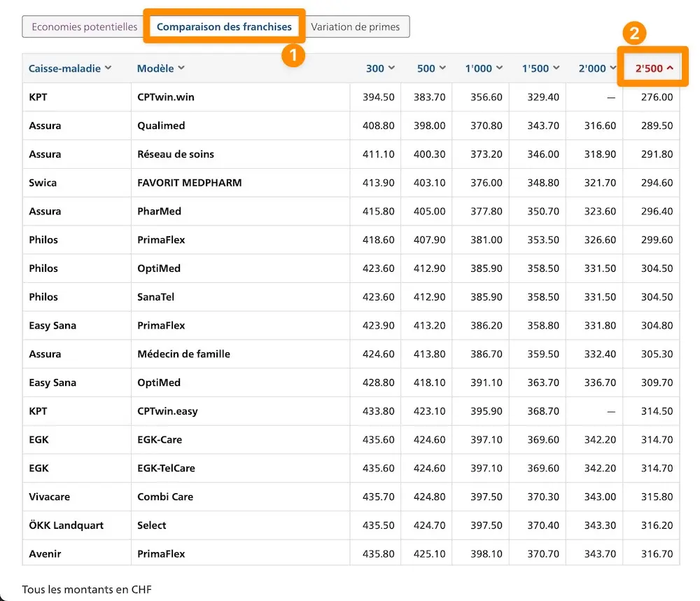Sort by the 1'500 franchise column
Image resolution: width=700 pixels, height=601 pixels.
(x=540, y=69)
